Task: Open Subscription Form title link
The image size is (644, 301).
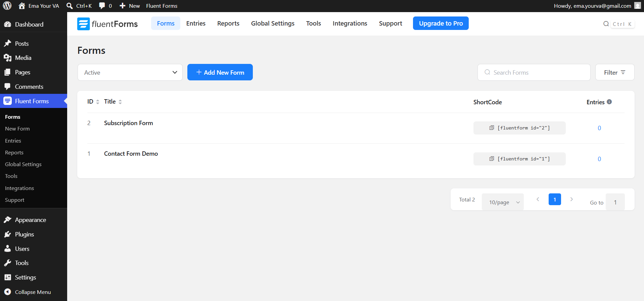Action: (129, 123)
